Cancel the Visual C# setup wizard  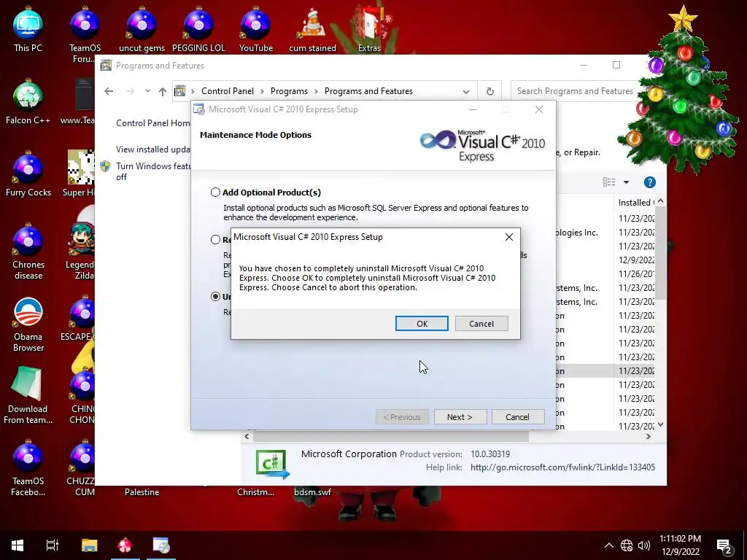pyautogui.click(x=517, y=416)
